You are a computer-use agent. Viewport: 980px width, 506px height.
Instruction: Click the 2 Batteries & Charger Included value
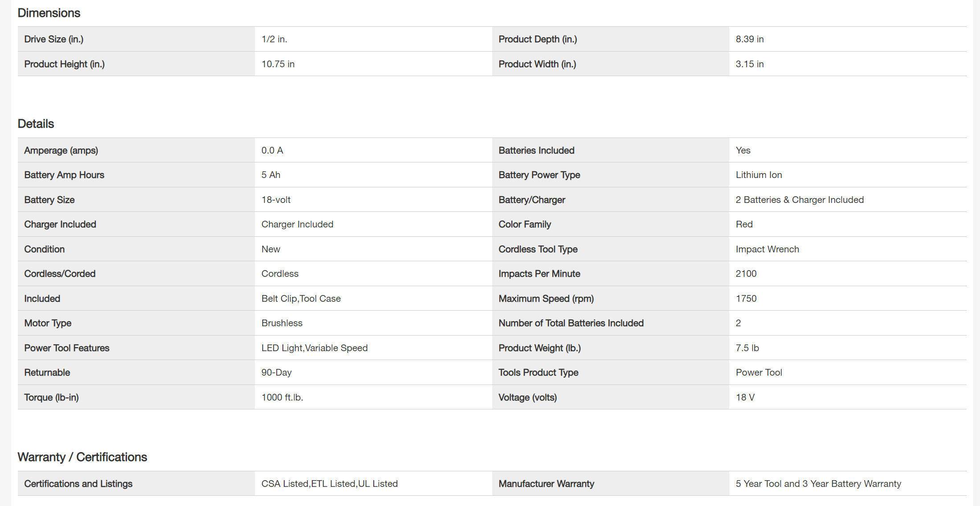click(800, 200)
